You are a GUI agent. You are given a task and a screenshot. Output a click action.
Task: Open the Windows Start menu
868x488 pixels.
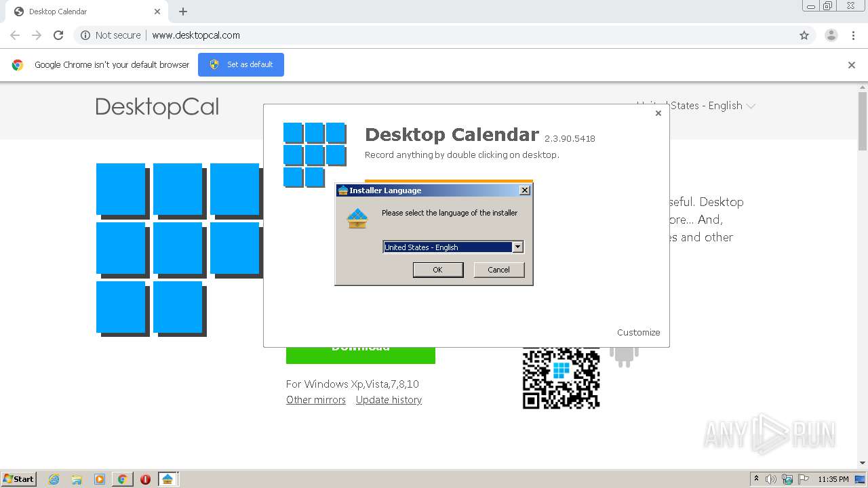18,479
